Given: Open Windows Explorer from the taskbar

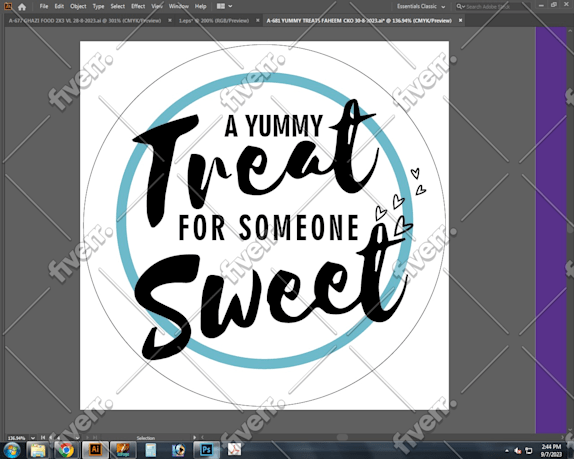Looking at the screenshot, I should tap(38, 450).
